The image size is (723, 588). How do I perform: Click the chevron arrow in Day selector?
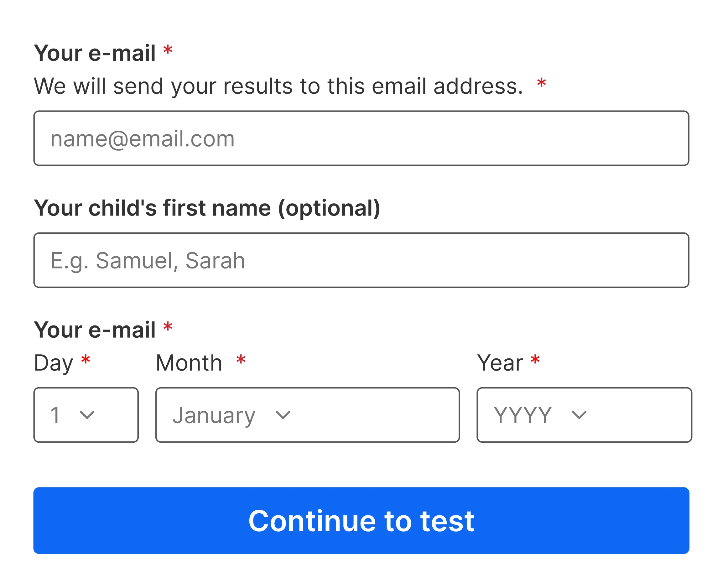pos(87,415)
